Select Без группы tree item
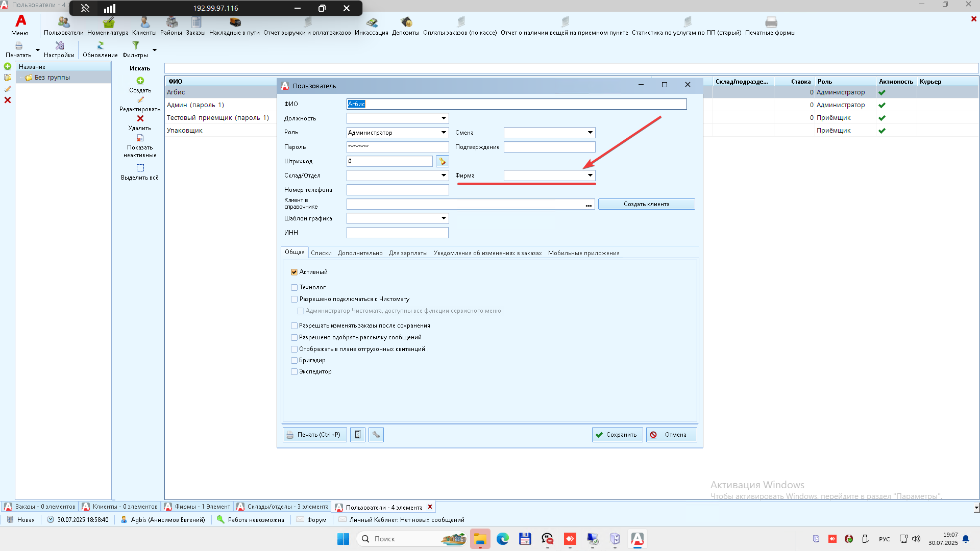Image resolution: width=980 pixels, height=551 pixels. pos(52,78)
